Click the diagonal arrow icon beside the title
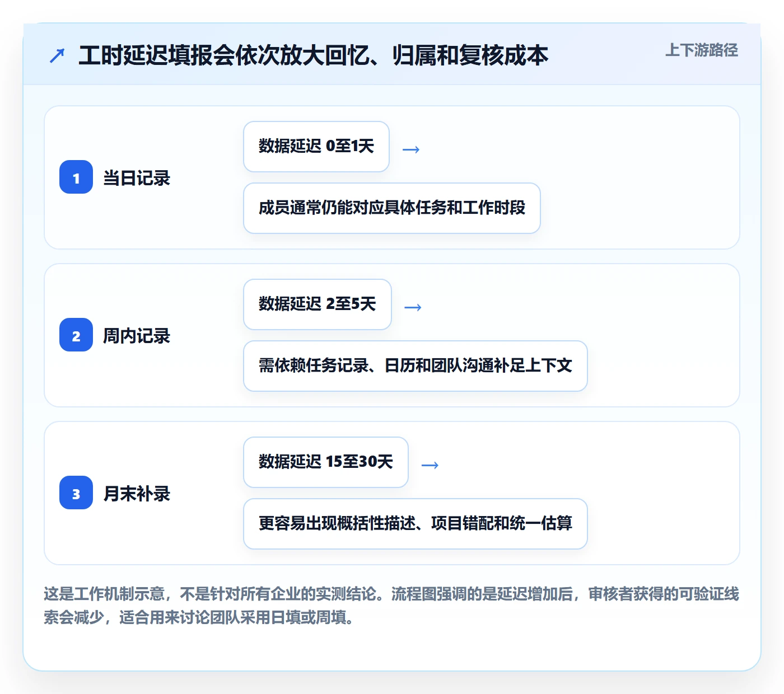The width and height of the screenshot is (784, 694). (57, 55)
